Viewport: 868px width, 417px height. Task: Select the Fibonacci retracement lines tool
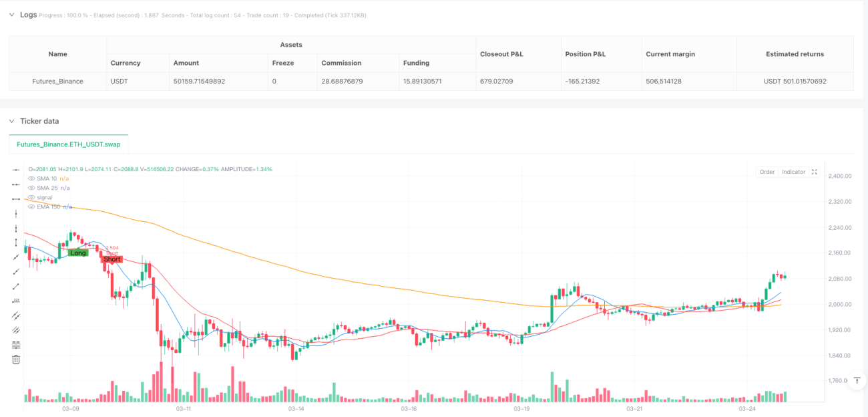16,344
